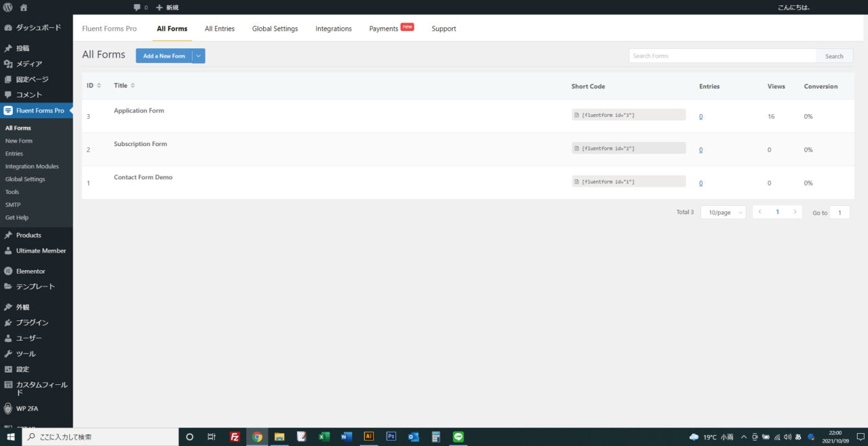Sort forms by ID column
This screenshot has width=868, height=446.
(94, 86)
